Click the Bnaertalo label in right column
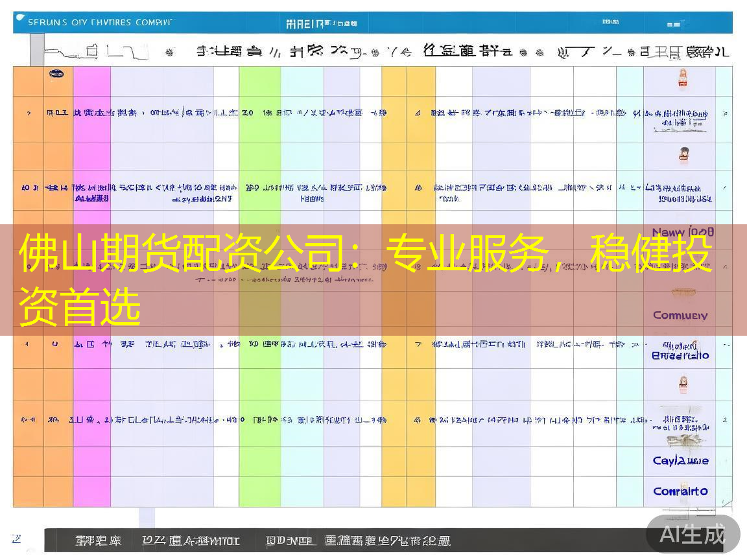 pos(680,355)
